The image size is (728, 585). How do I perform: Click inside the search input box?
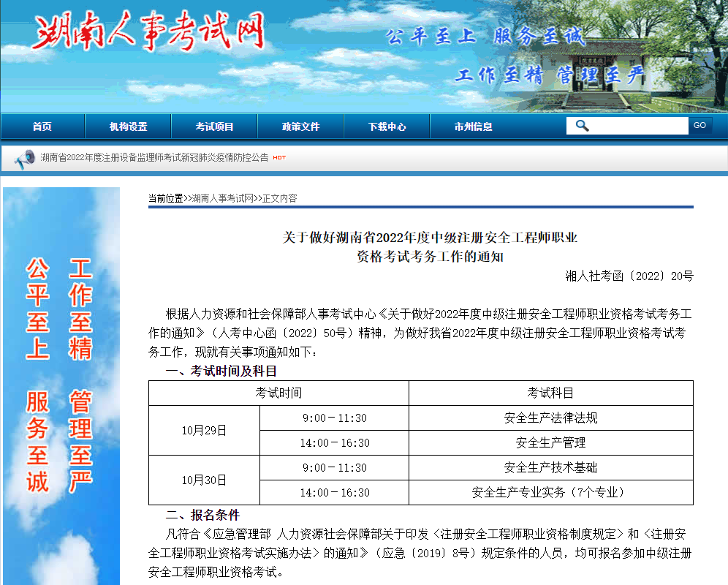pos(636,125)
